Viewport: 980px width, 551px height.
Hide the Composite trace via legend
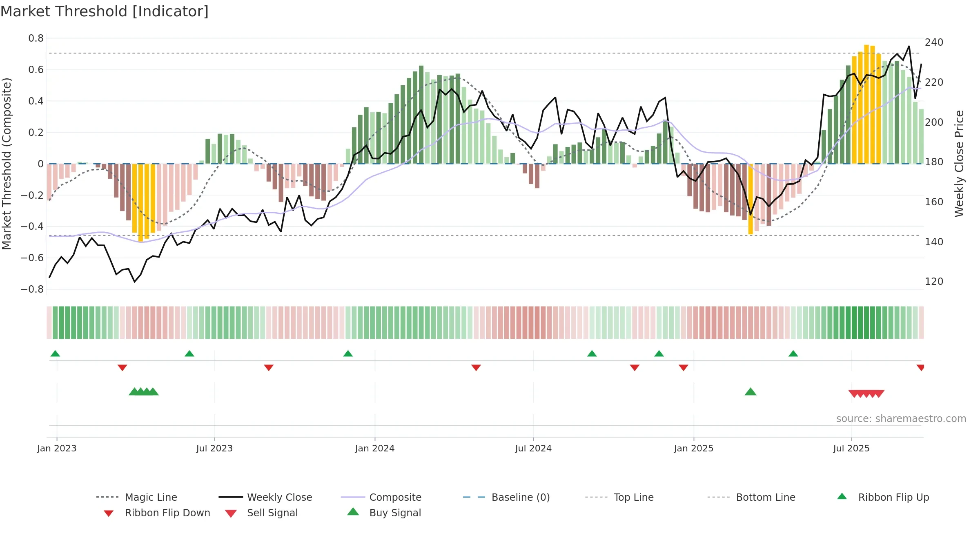coord(381,497)
